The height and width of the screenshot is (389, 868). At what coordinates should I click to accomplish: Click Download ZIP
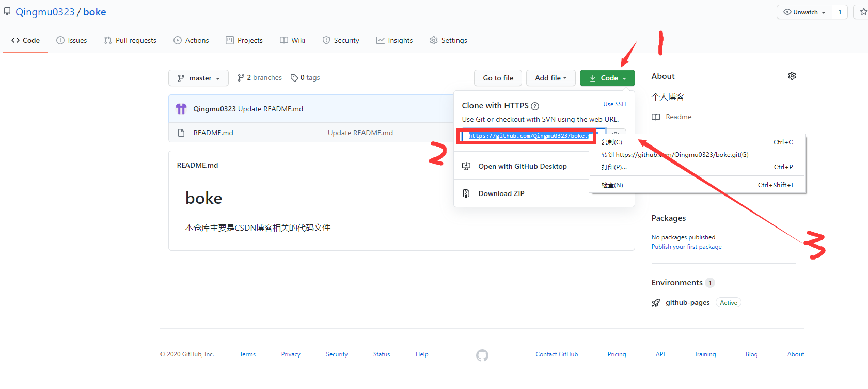501,193
